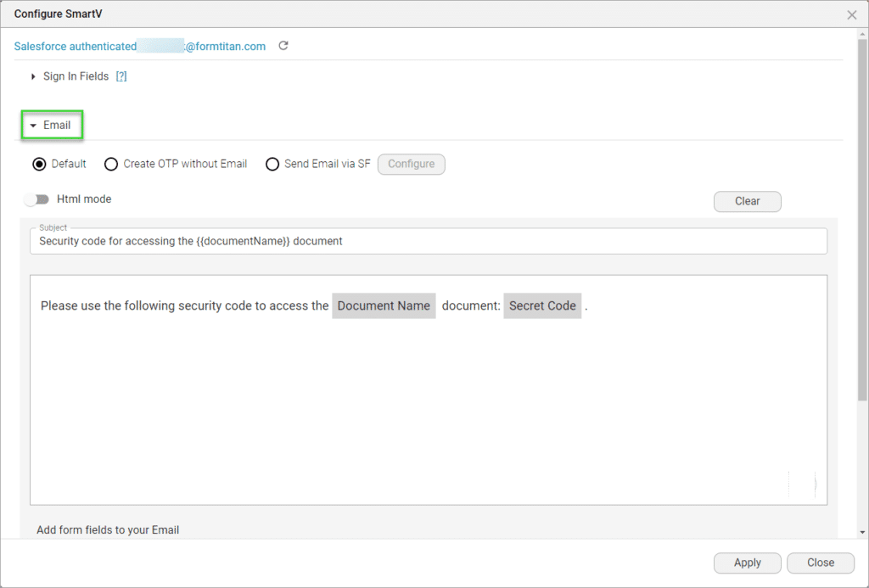
Task: Choose Create OTP without Email option
Action: 111,164
